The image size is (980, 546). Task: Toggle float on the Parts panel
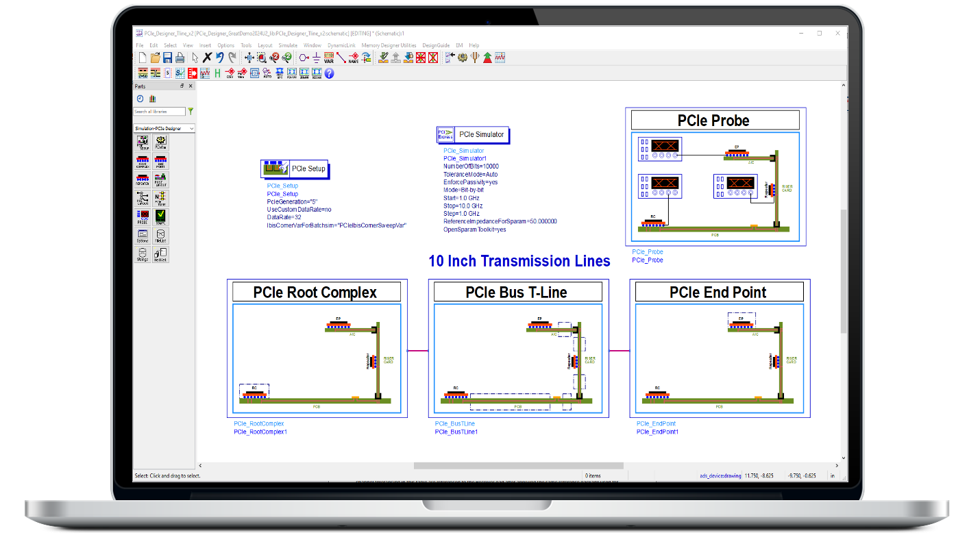(182, 86)
